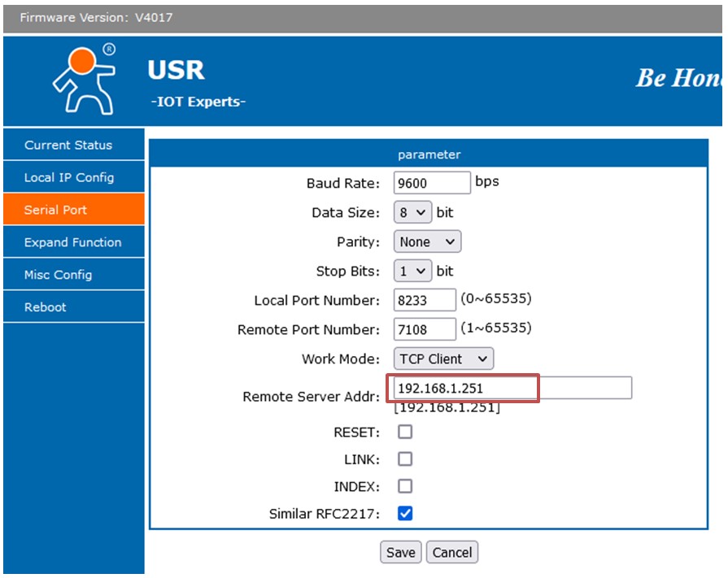Choose the Reboot menu entry
The image size is (728, 578).
[x=74, y=307]
